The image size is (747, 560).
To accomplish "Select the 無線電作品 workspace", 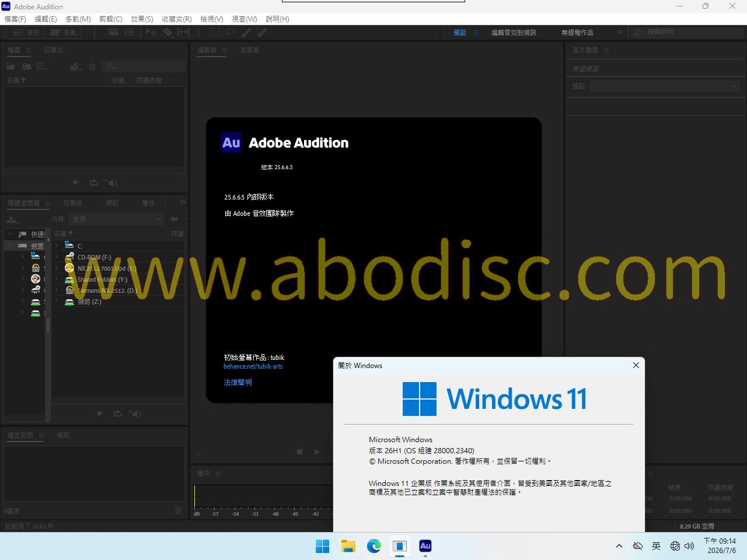I will [577, 33].
